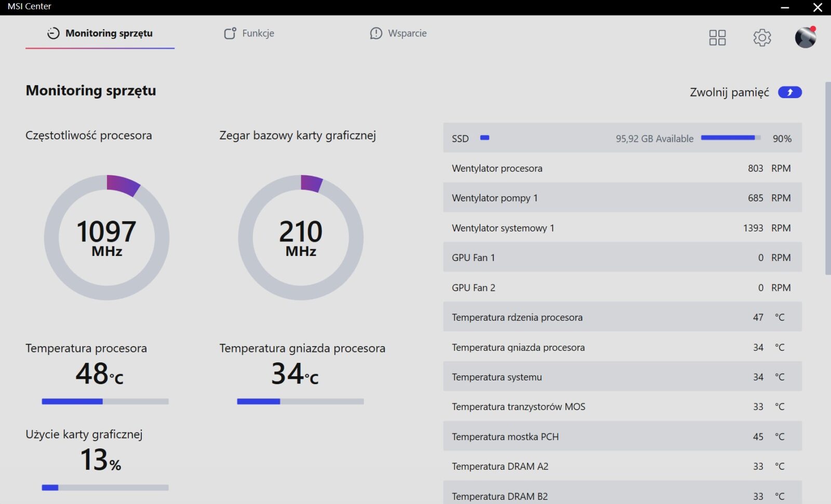Click the 1097 MHz processor frequency gauge
The height and width of the screenshot is (504, 831).
tap(106, 238)
